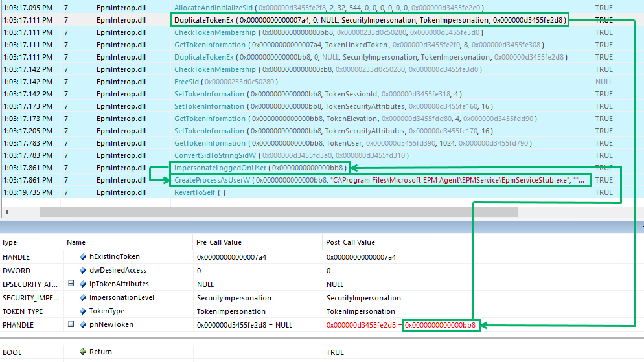The width and height of the screenshot is (644, 362).
Task: Click TokenType pre-call value TokenImpersonation
Action: [x=231, y=311]
